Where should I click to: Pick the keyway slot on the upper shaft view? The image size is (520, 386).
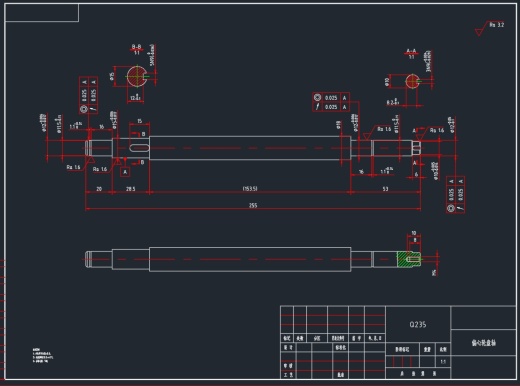[139, 148]
